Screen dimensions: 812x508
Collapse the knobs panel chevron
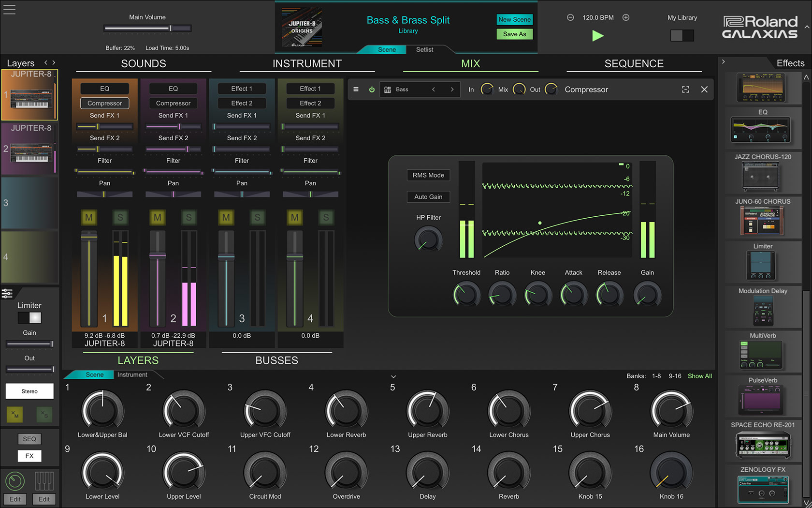tap(393, 376)
